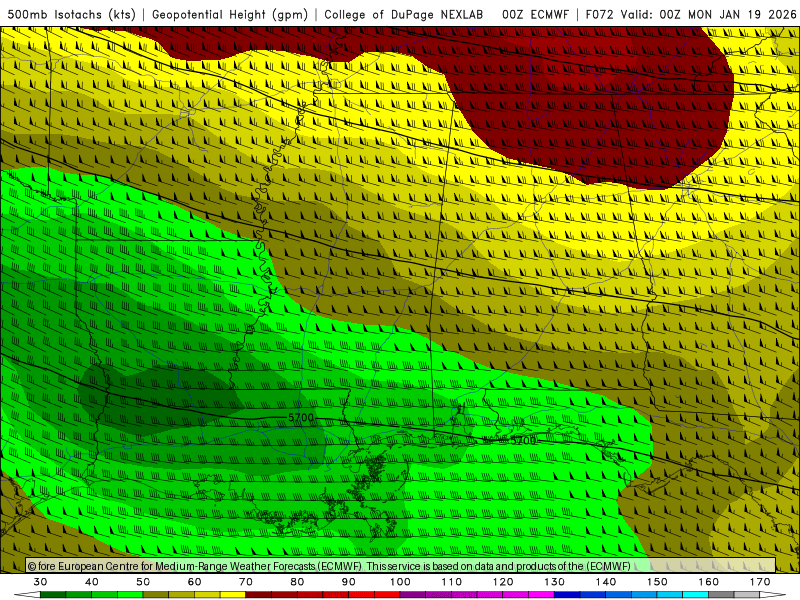The image size is (800, 600).
Task: Click the right "5700" height contour label
Action: 523,440
